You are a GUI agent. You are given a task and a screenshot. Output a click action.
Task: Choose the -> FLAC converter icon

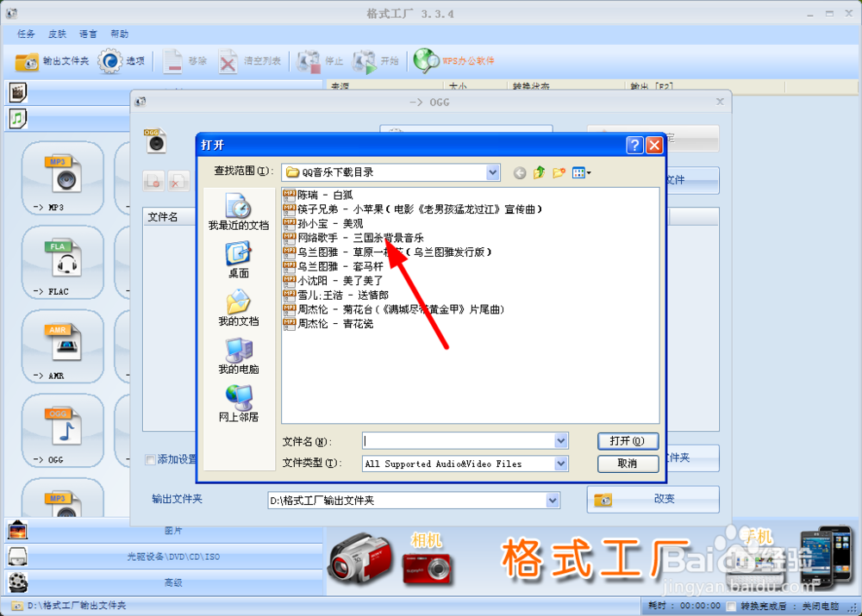(62, 263)
